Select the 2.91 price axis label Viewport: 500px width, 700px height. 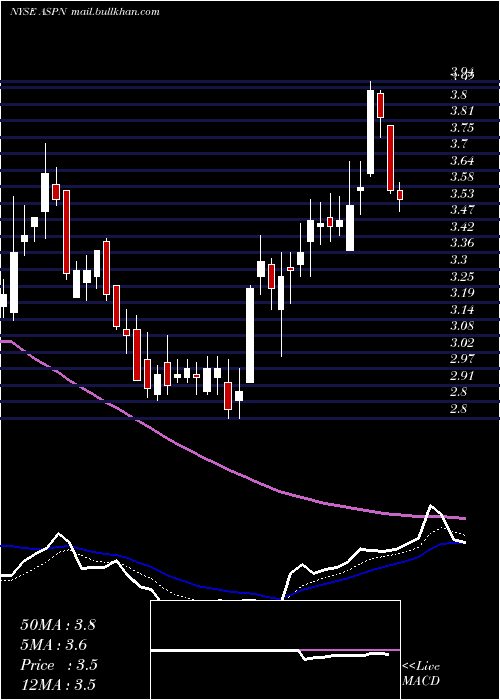point(462,375)
